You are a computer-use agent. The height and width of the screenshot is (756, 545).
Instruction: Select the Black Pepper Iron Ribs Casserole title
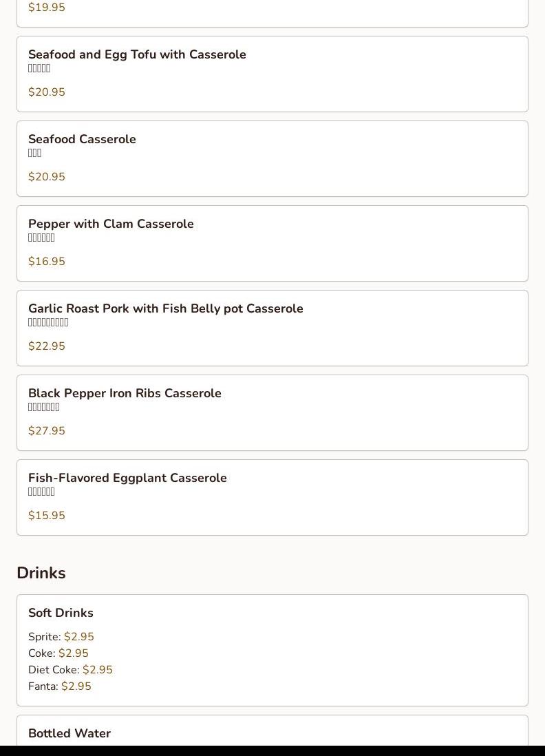[x=125, y=394]
